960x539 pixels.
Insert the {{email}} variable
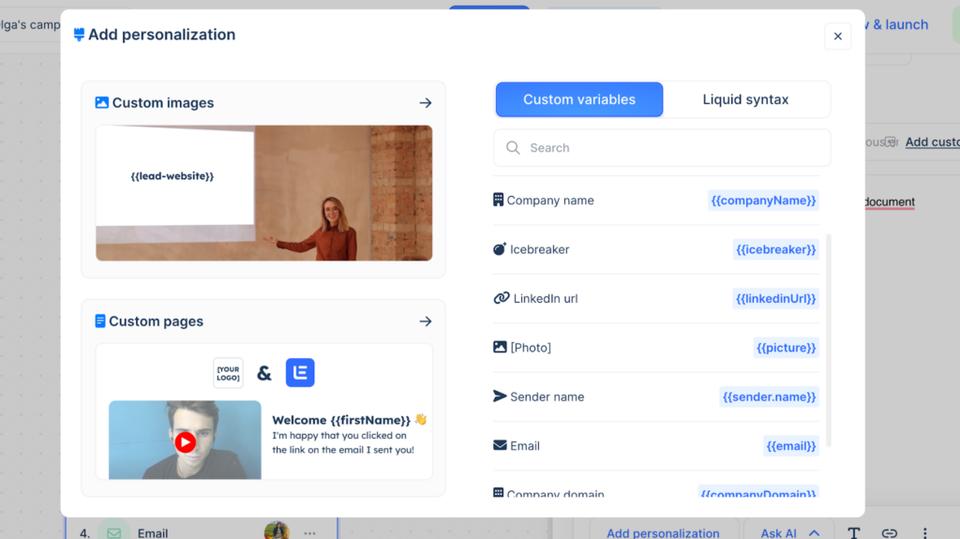791,446
